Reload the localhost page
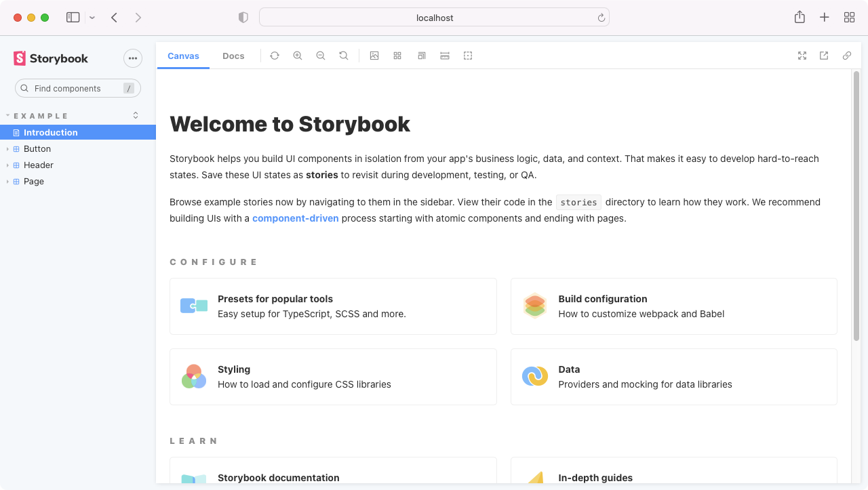868x490 pixels. (x=601, y=18)
